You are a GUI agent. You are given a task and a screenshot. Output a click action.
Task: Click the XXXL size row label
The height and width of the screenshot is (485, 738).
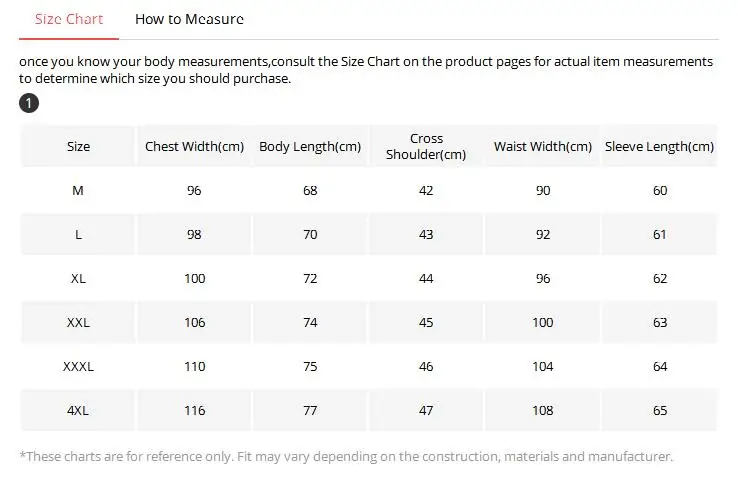(78, 366)
